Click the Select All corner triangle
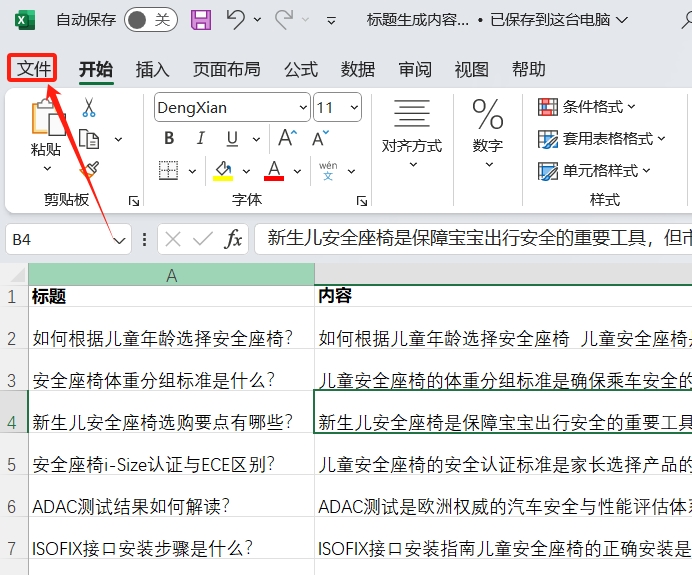 pyautogui.click(x=18, y=275)
